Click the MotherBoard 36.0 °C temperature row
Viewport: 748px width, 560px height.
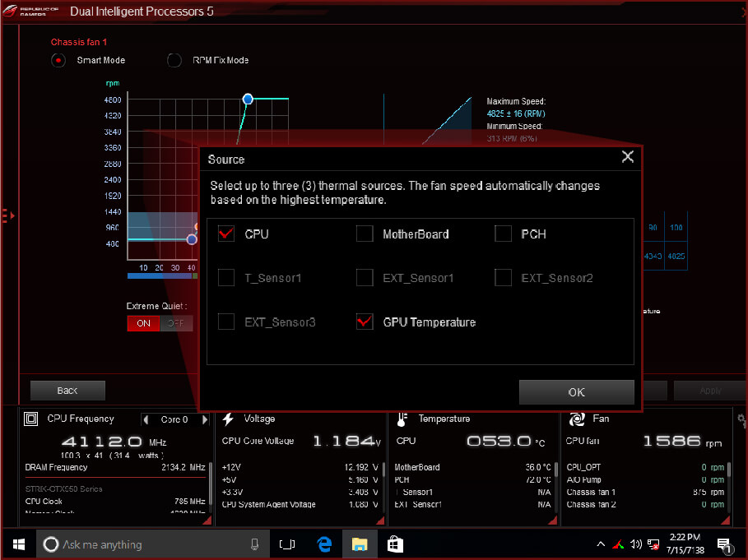point(473,467)
